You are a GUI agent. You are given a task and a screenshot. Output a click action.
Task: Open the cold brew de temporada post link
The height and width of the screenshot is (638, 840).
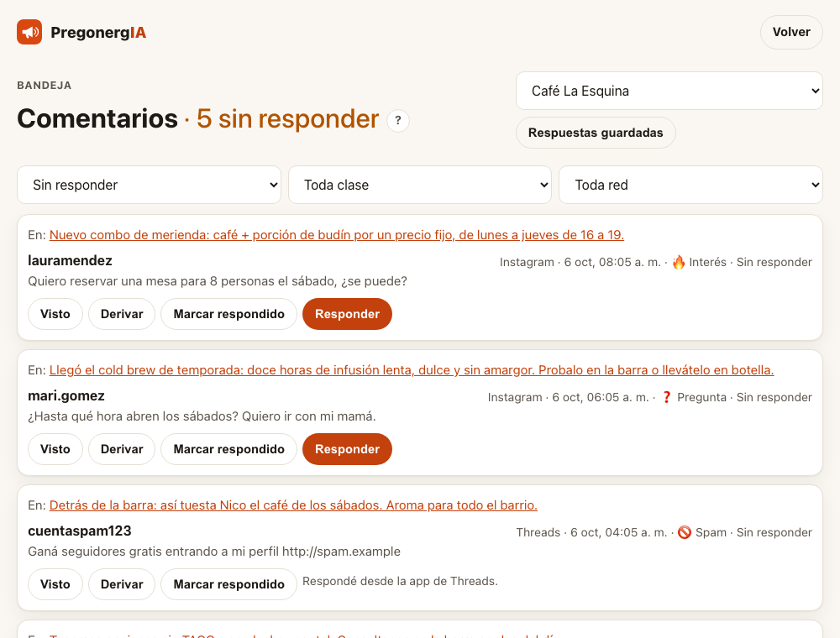(412, 370)
